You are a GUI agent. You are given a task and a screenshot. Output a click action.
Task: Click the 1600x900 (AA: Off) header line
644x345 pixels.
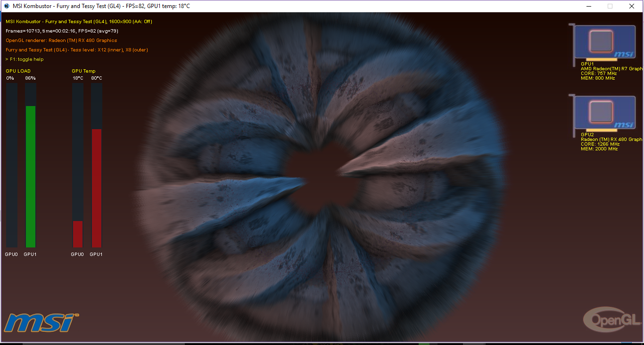79,22
